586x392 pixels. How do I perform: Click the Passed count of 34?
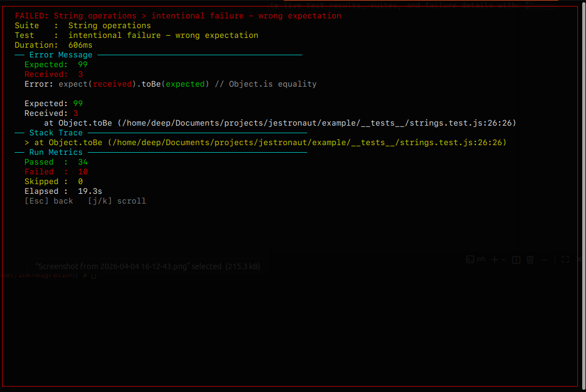(x=82, y=162)
